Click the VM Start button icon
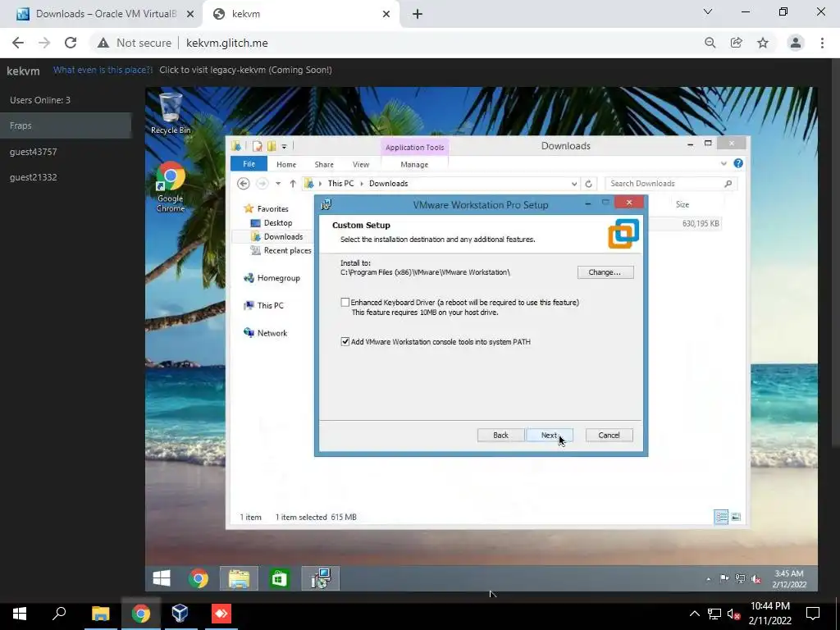840x630 pixels. click(x=162, y=578)
